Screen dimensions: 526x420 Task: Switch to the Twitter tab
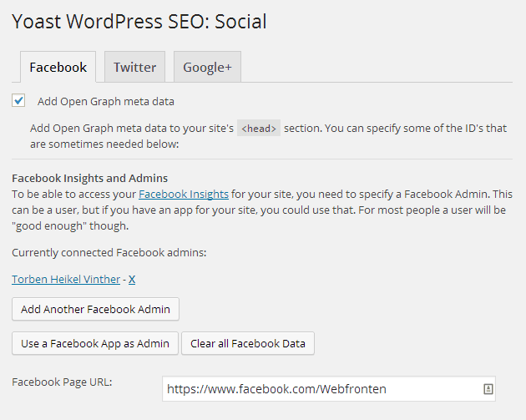135,67
